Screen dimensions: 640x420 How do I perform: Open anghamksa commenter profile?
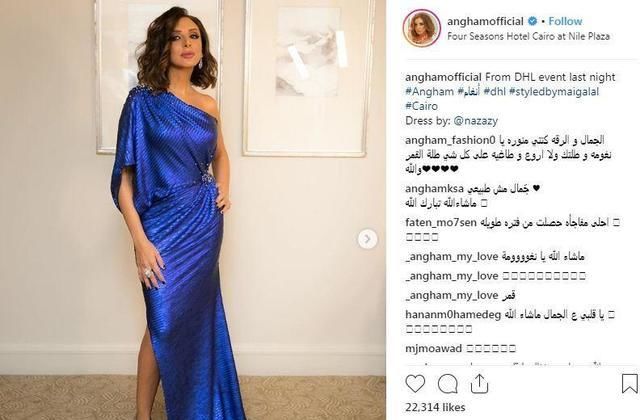click(434, 189)
